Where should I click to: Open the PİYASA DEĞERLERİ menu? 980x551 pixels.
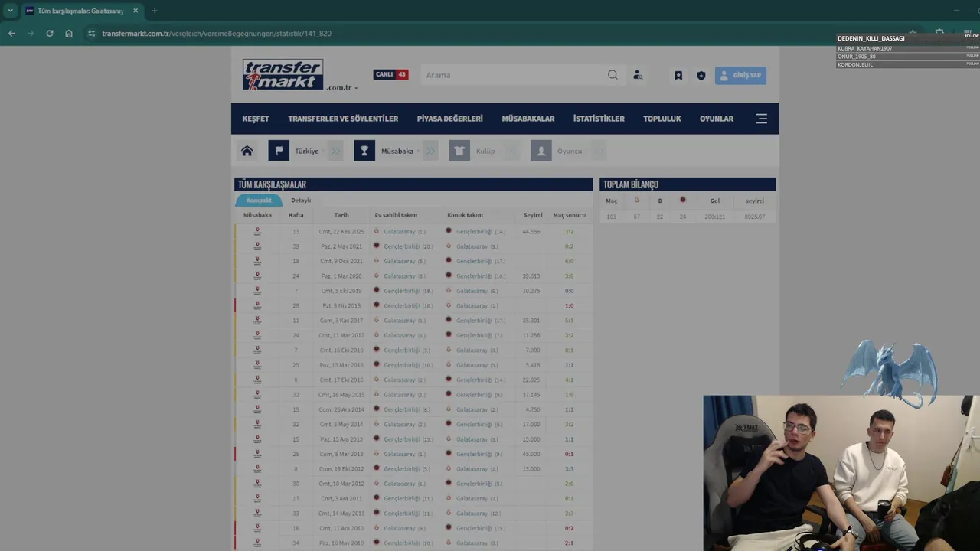[x=450, y=119]
